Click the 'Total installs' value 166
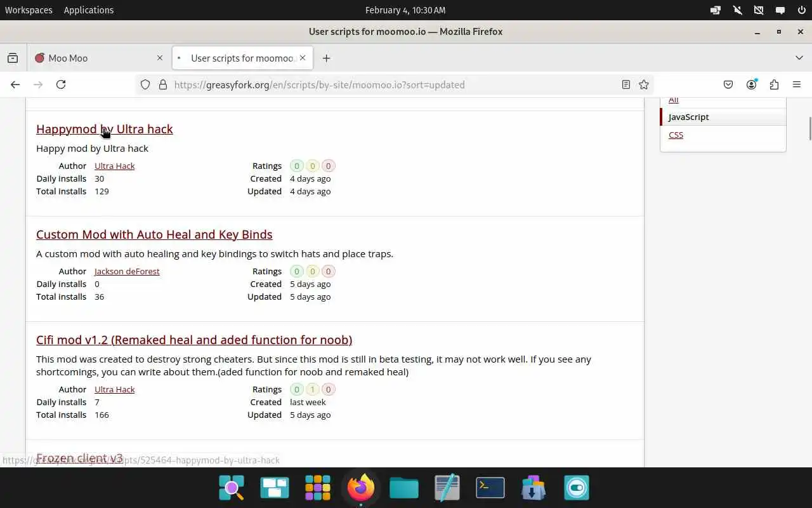812x508 pixels. (x=101, y=415)
